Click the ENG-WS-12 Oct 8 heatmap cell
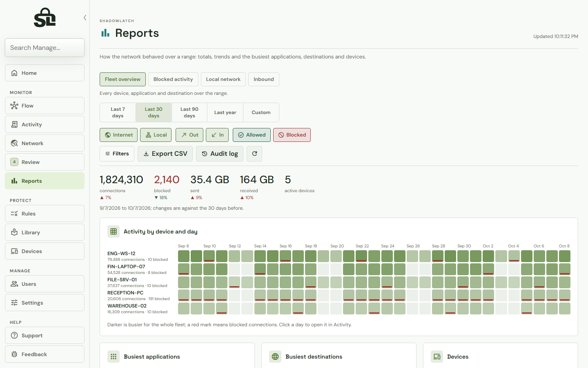This screenshot has height=368, width=588. (x=565, y=256)
